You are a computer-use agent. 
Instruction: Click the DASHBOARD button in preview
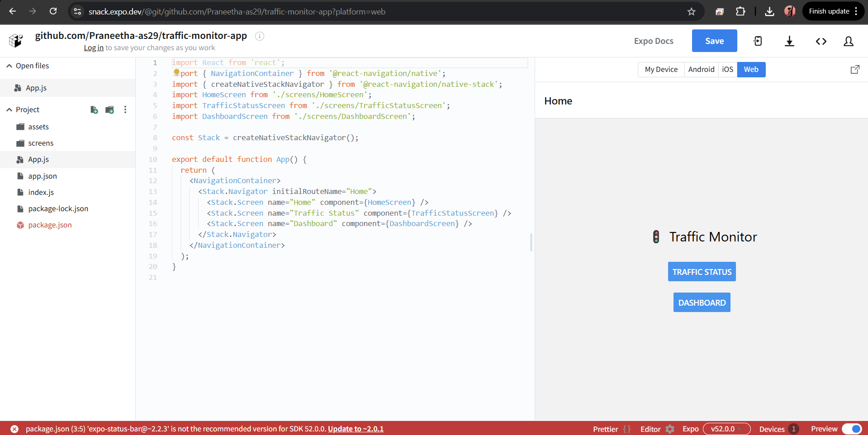tap(702, 303)
